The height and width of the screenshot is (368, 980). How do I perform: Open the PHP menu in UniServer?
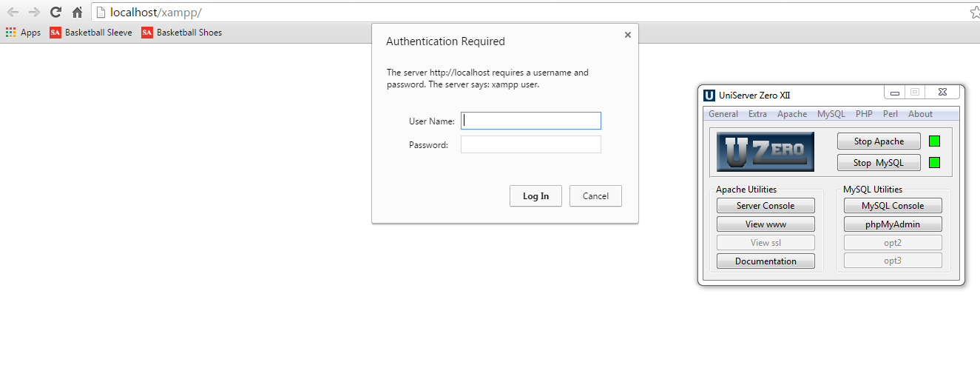coord(864,114)
